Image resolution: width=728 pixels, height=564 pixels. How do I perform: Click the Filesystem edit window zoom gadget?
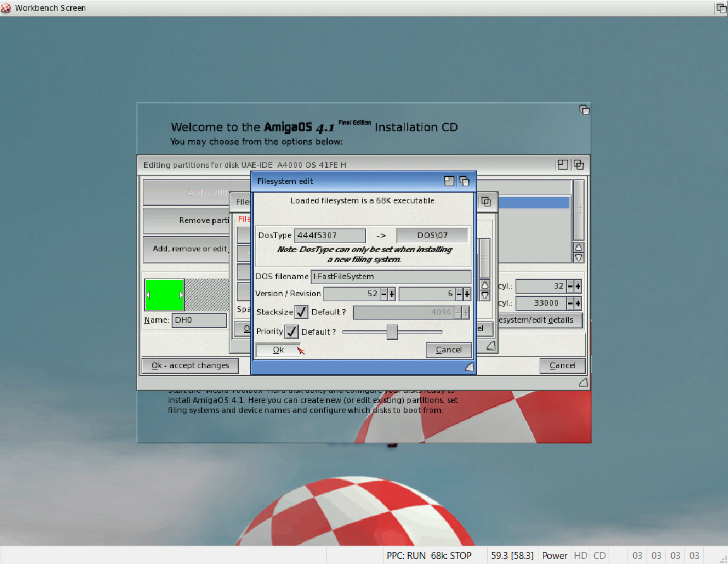(x=449, y=181)
